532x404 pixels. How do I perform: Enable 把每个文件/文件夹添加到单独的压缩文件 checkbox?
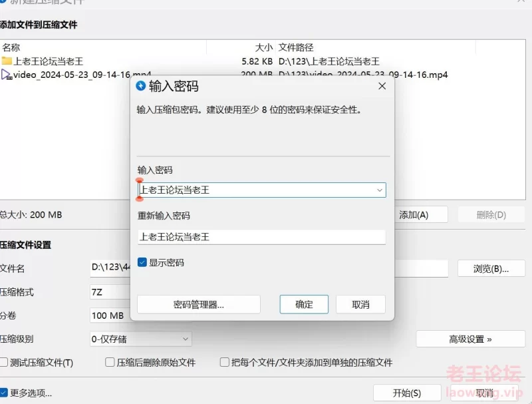coord(224,362)
